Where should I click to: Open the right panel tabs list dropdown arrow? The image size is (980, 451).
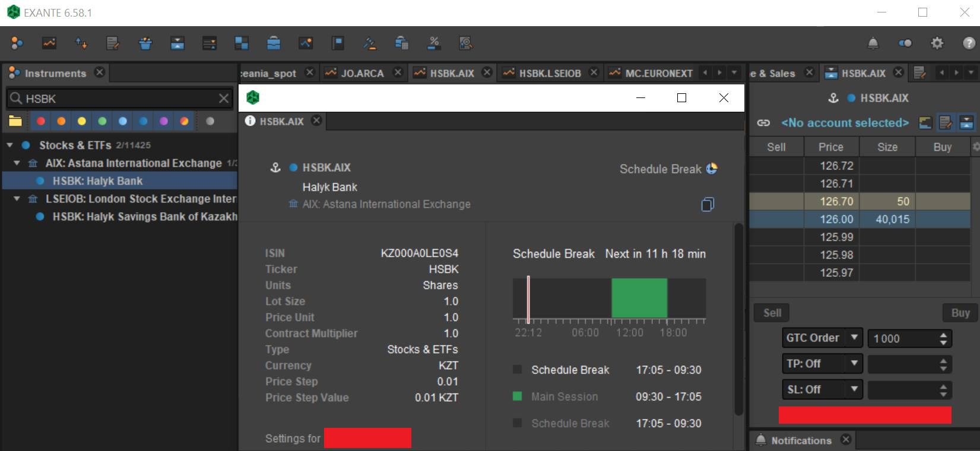971,72
